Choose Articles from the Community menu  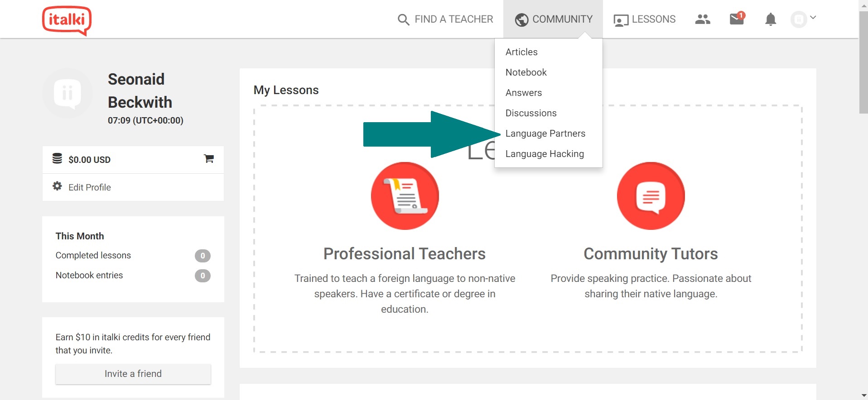click(x=521, y=52)
